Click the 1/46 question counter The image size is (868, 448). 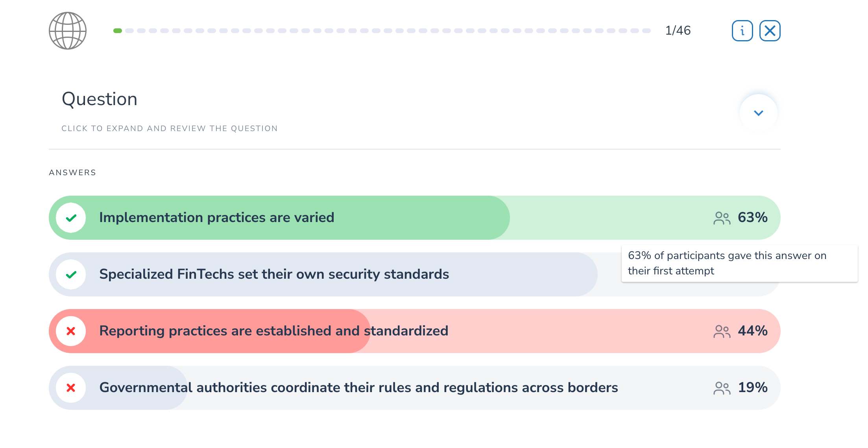tap(678, 31)
